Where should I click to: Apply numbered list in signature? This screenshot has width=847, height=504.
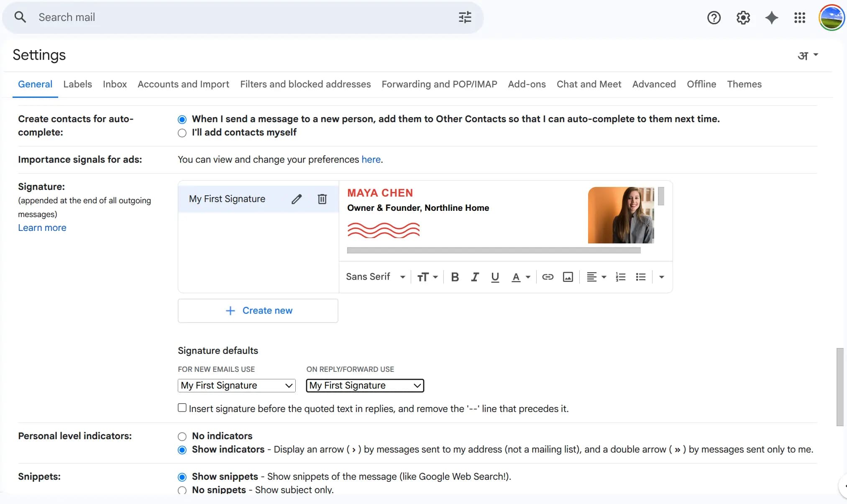click(x=620, y=277)
